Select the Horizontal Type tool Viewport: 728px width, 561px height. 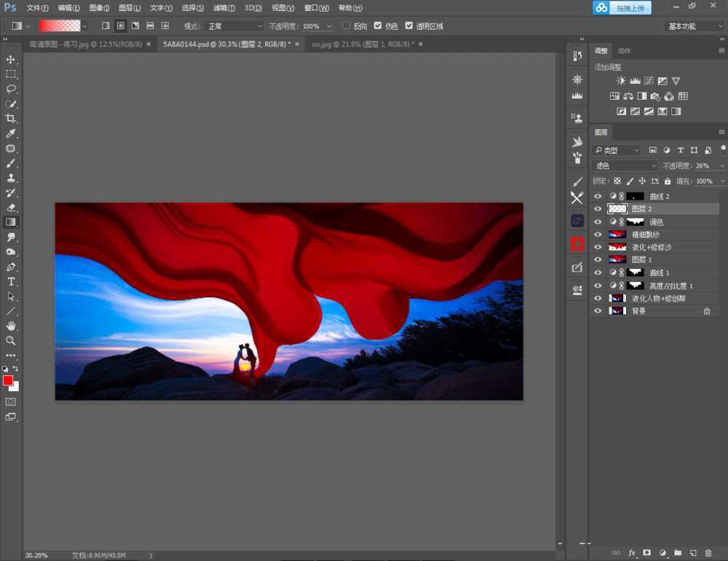click(11, 281)
